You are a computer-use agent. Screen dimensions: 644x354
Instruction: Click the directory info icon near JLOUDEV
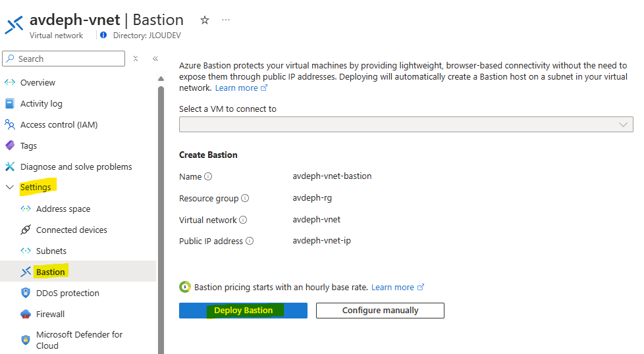point(103,36)
